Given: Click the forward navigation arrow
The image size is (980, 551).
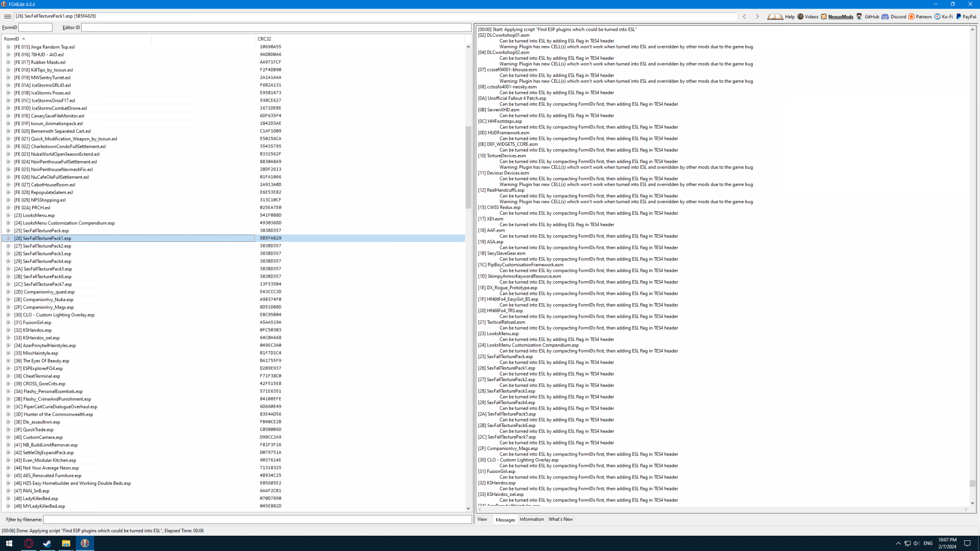Looking at the screenshot, I should point(757,16).
